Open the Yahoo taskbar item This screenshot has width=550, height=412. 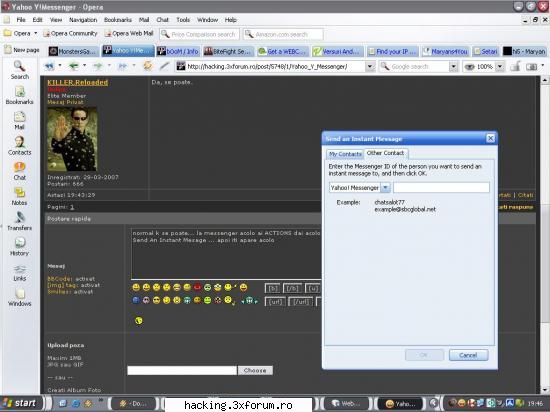pyautogui.click(x=400, y=404)
